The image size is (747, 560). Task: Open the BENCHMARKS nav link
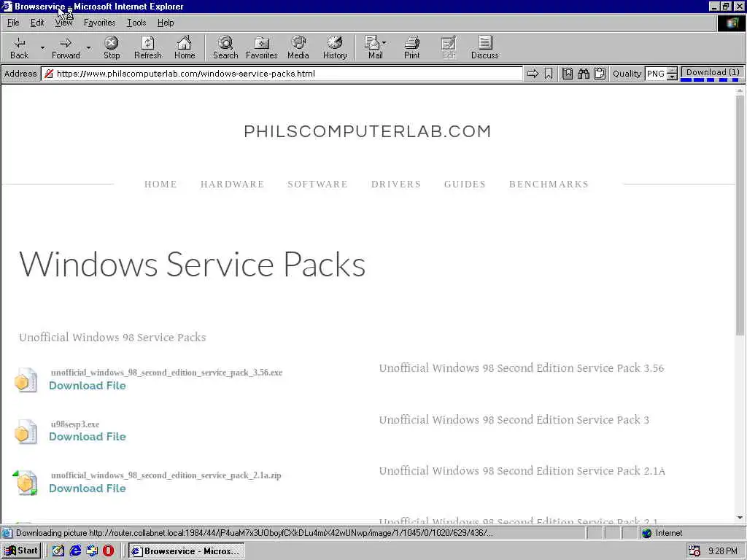pos(549,184)
